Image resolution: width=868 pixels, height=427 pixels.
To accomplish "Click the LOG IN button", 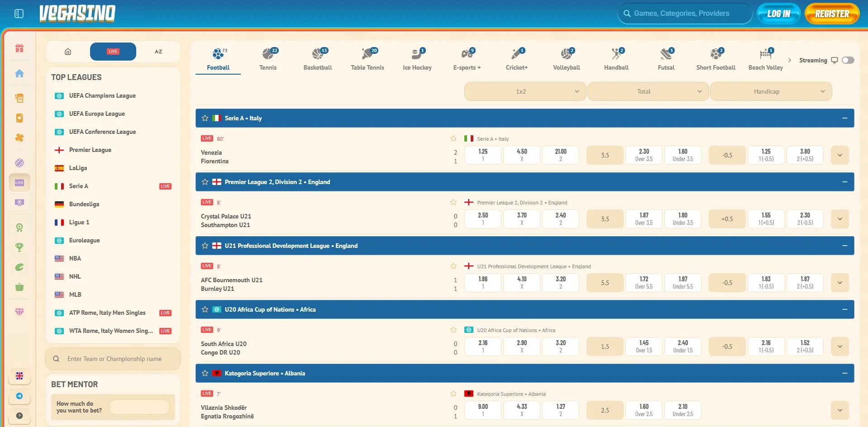I will pos(778,14).
